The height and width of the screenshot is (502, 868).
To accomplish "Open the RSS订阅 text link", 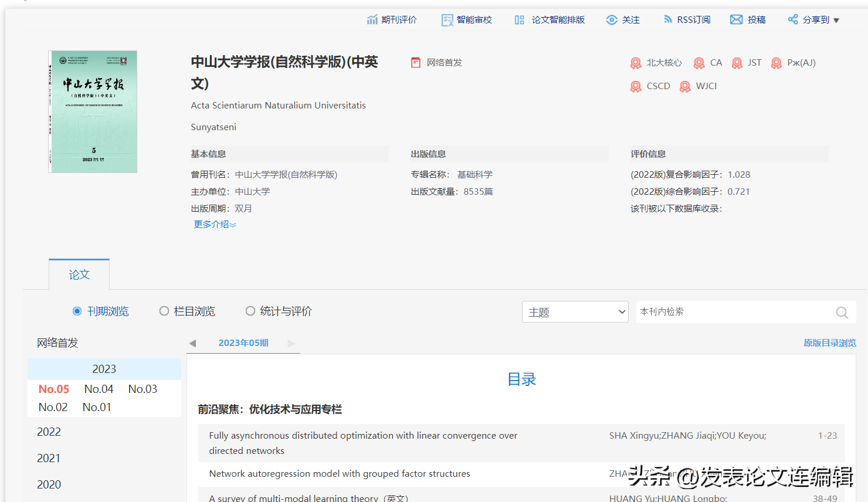I will pyautogui.click(x=694, y=20).
